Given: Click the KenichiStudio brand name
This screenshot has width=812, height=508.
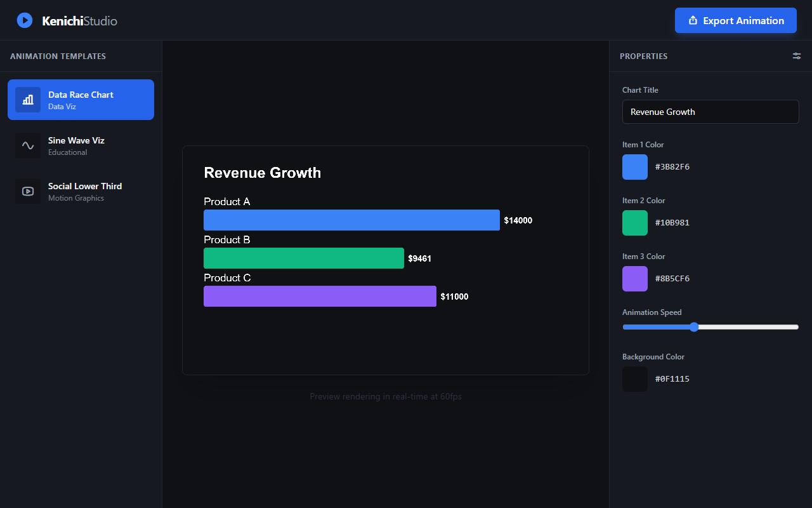Looking at the screenshot, I should tap(79, 20).
